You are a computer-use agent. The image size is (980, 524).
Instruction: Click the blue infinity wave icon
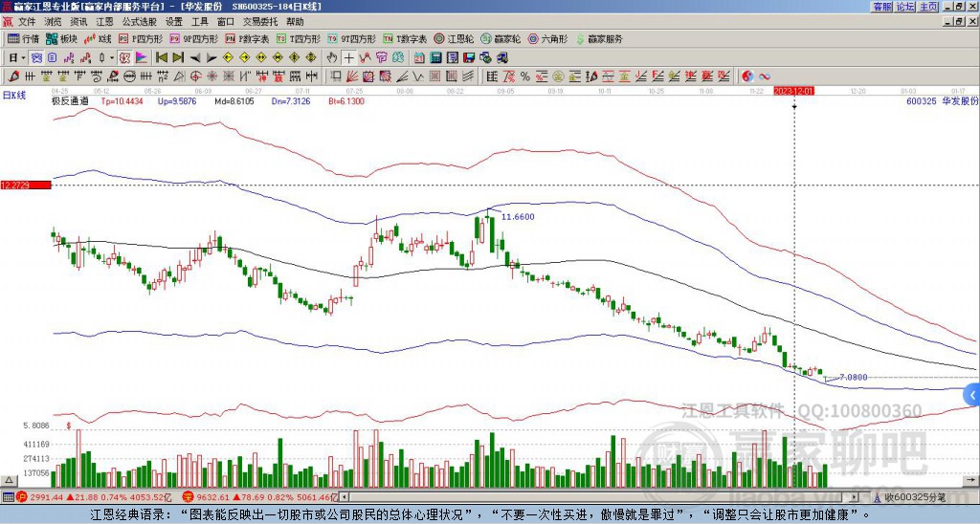[765, 76]
